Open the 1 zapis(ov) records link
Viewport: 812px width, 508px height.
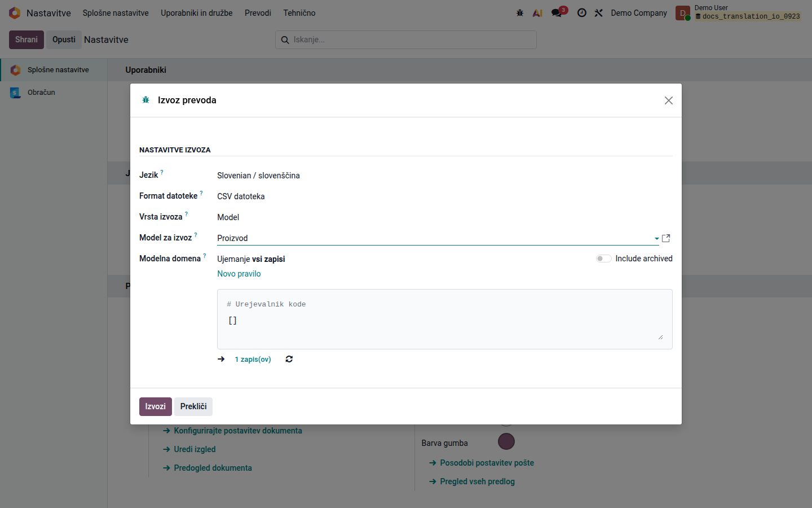(x=253, y=360)
